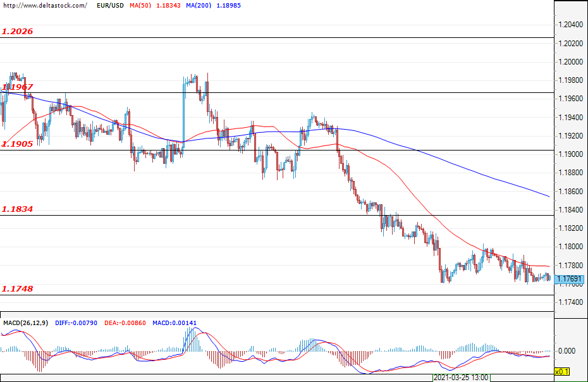The width and height of the screenshot is (588, 382).
Task: Select the 1.2026 resistance level label
Action: click(17, 32)
